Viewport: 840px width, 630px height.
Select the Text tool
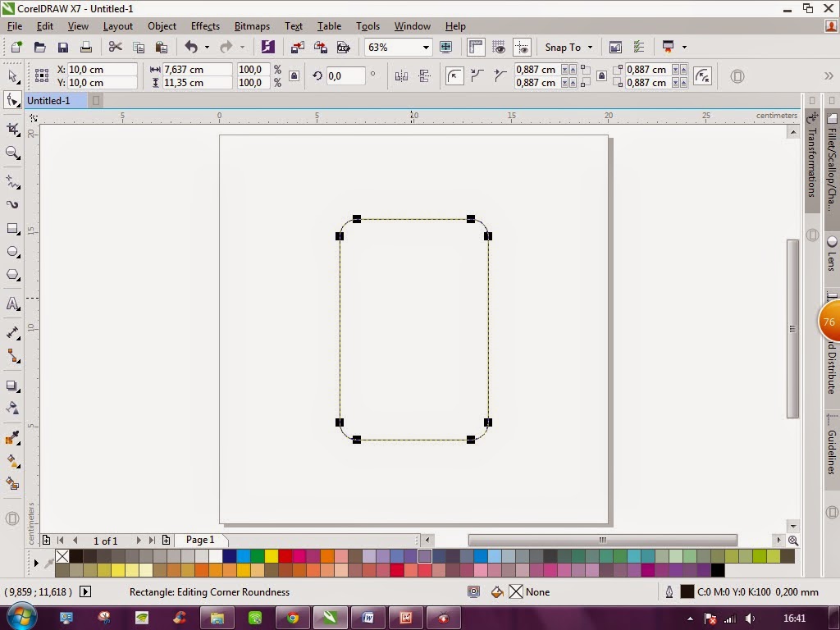tap(13, 304)
